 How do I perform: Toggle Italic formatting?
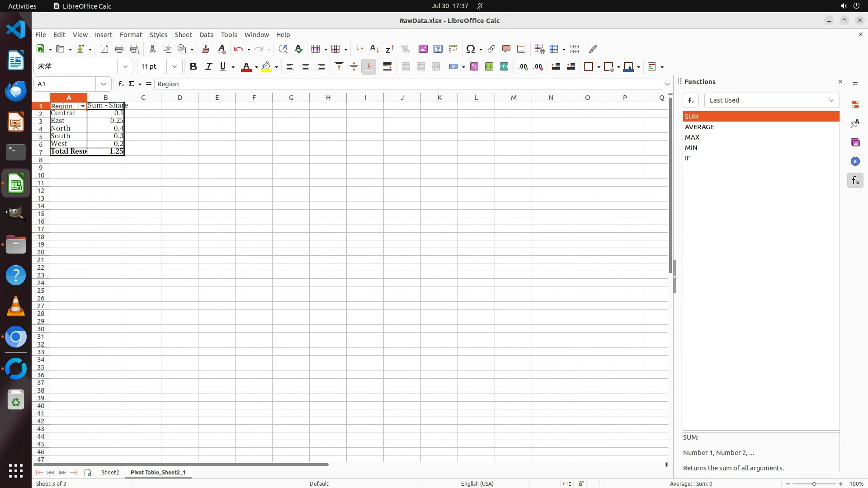click(x=208, y=66)
